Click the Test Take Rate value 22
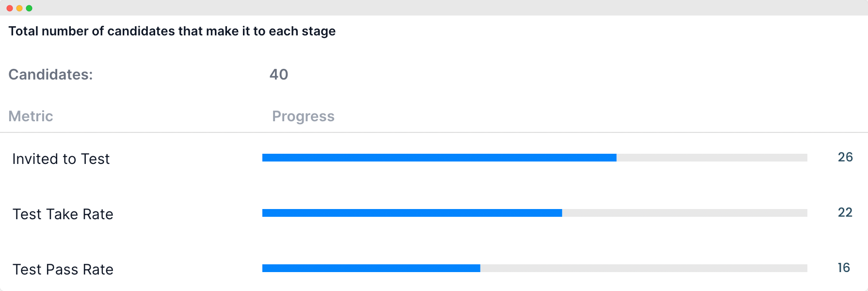Screen dimensions: 868x291 point(845,212)
